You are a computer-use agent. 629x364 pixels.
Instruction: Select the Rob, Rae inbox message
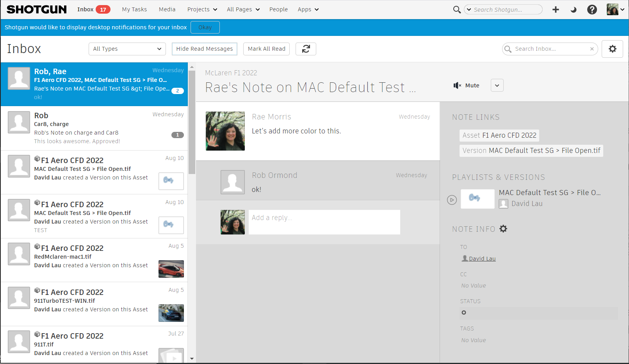coord(94,84)
